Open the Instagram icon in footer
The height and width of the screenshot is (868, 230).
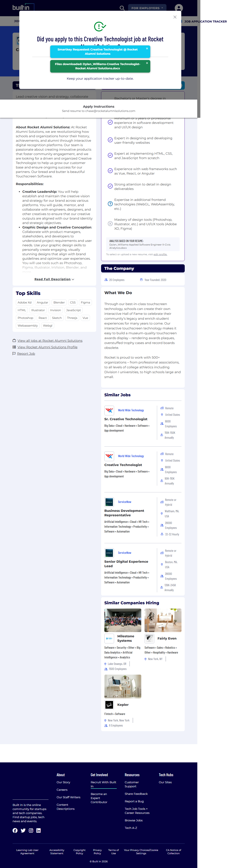pos(31,830)
